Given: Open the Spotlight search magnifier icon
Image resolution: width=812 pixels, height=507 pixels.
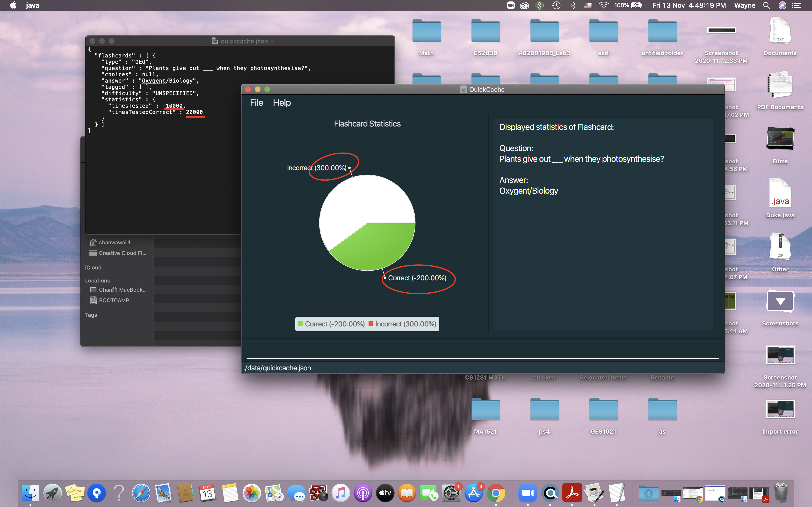Looking at the screenshot, I should click(766, 5).
